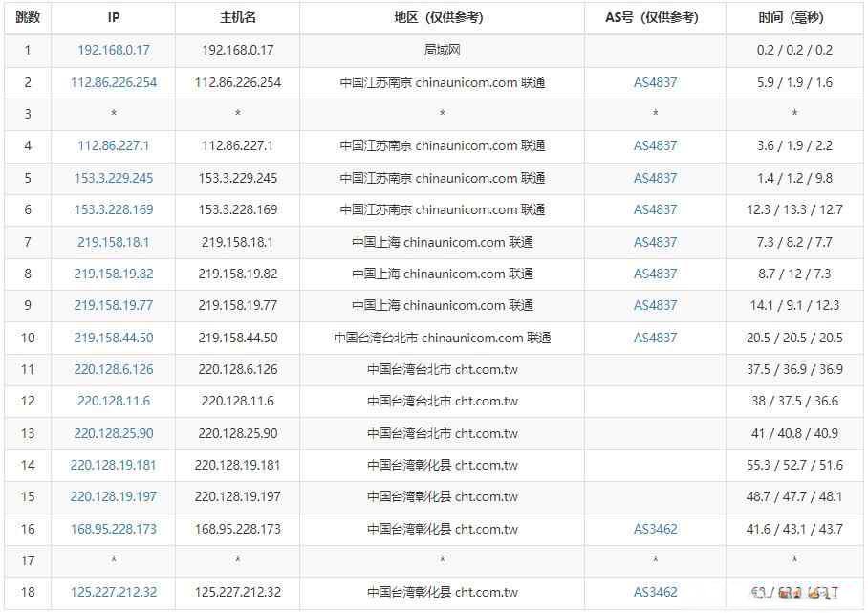The width and height of the screenshot is (868, 613).
Task: Open AS4837 link in the 219.158.19.77 row
Action: pyautogui.click(x=656, y=305)
